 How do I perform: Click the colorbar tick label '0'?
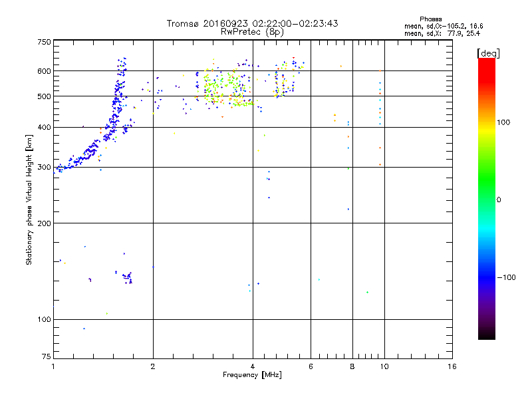[x=499, y=200]
